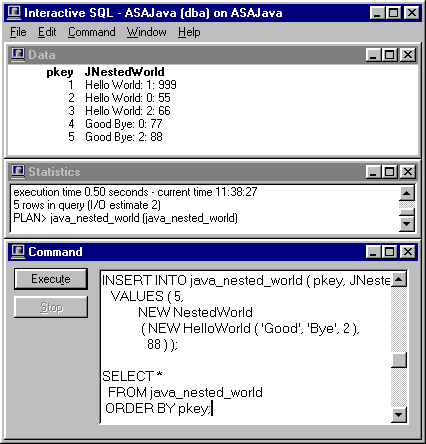Click the execution time 0.50 seconds line
This screenshot has height=444, width=426.
(x=135, y=192)
